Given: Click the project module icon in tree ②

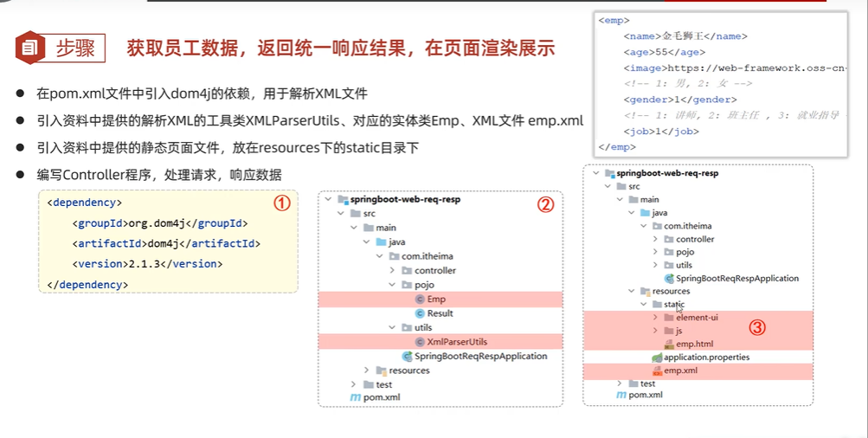Looking at the screenshot, I should coord(343,199).
